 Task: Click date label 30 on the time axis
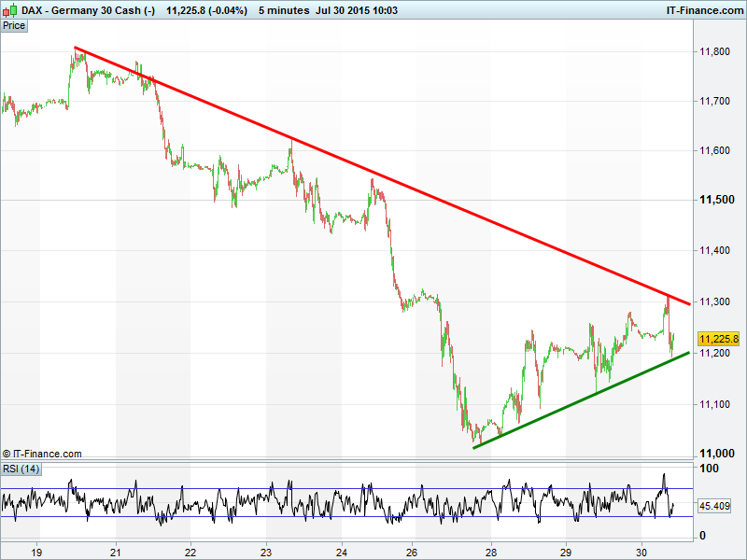641,550
